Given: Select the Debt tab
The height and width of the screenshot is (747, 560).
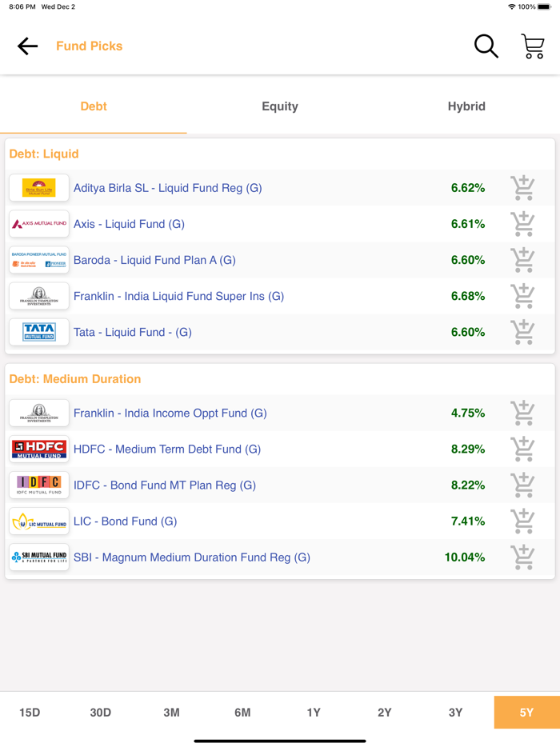Looking at the screenshot, I should [x=94, y=106].
